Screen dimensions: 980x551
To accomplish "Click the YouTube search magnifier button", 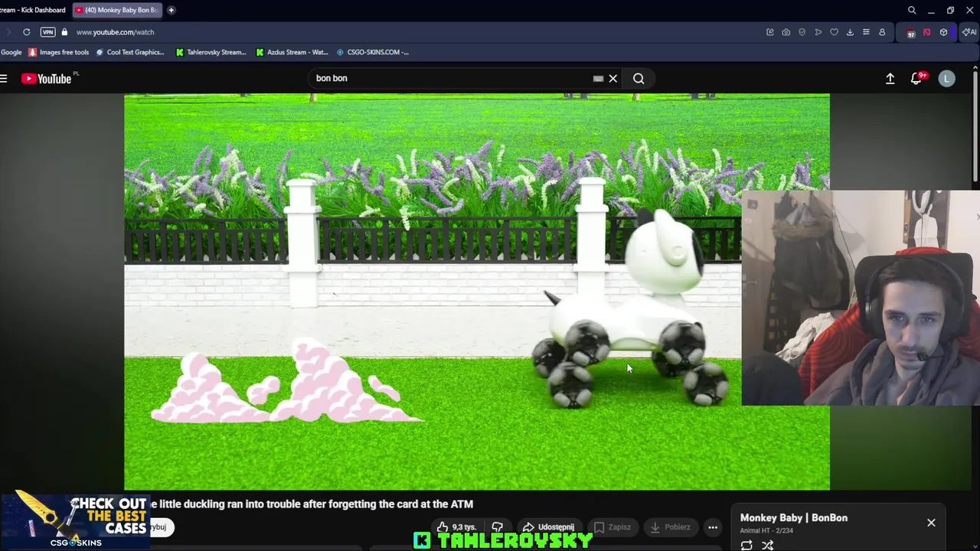I will (x=639, y=78).
